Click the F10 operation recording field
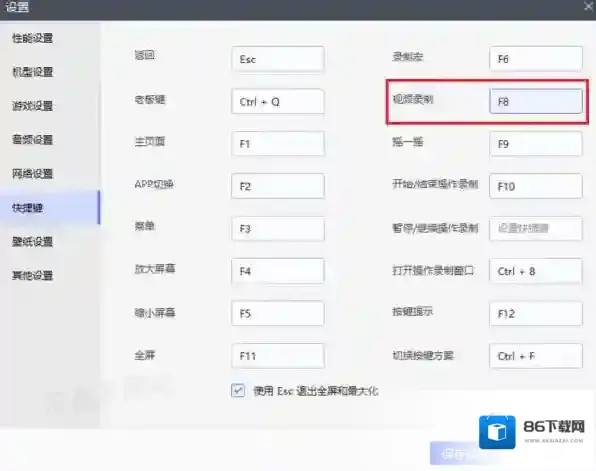The height and width of the screenshot is (471, 596). coord(536,186)
